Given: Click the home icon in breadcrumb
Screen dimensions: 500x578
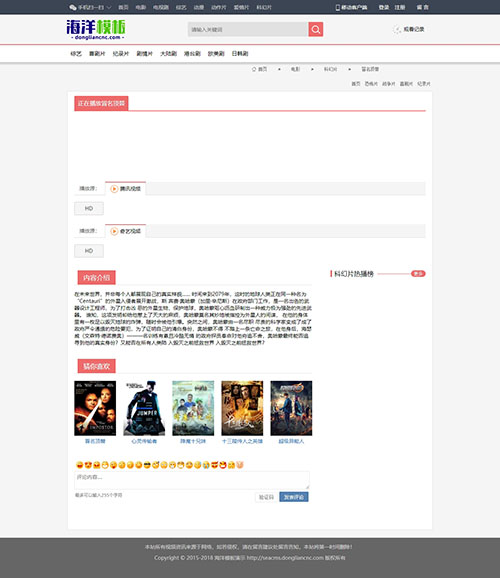Looking at the screenshot, I should (254, 69).
